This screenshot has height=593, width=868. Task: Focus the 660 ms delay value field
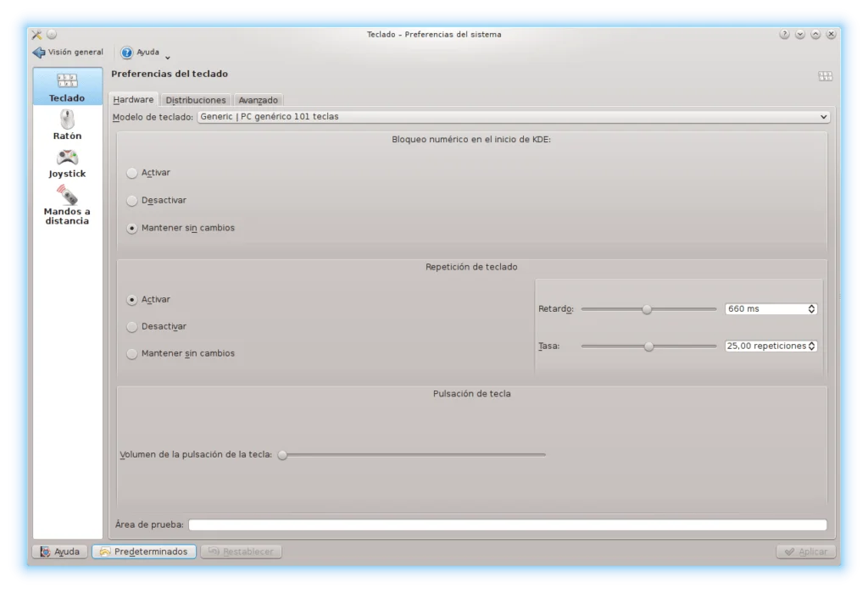tap(766, 309)
